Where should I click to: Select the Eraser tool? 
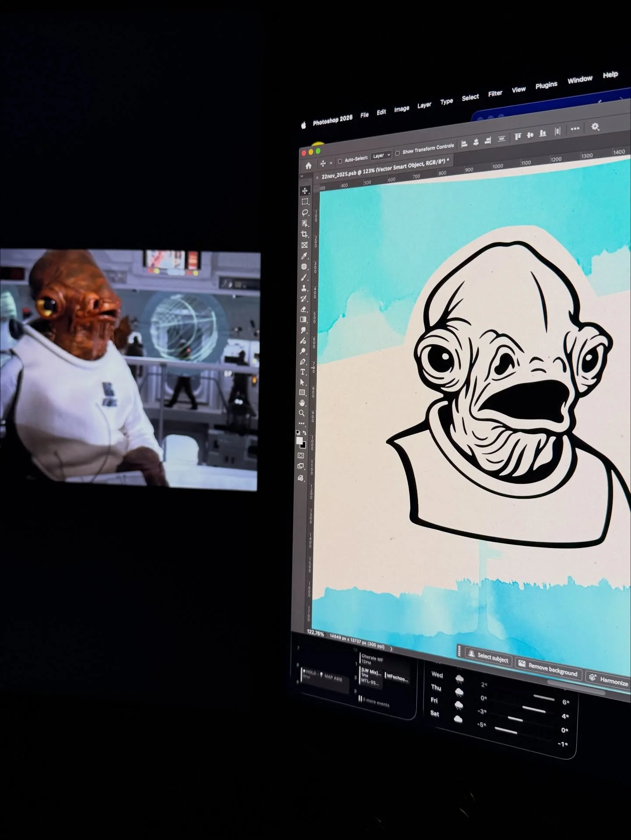304,309
